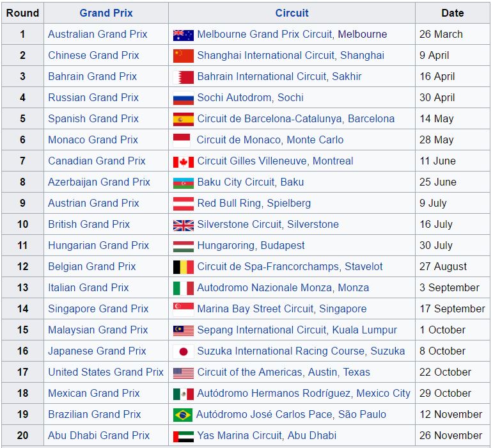Follow the Italian Grand Prix link
Viewport: 493px width, 448px height.
(88, 287)
